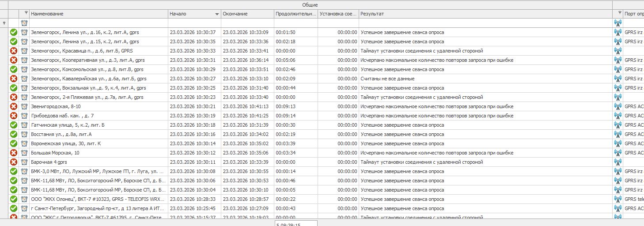
Task: Click the green success icon for Ленина ул., д.16
Action: click(x=14, y=32)
